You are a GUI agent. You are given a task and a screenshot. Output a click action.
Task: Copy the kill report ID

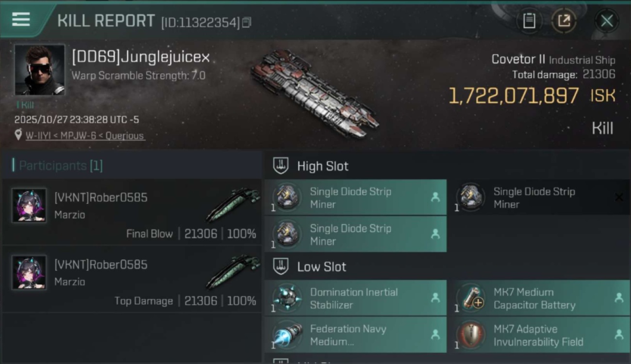pos(247,22)
